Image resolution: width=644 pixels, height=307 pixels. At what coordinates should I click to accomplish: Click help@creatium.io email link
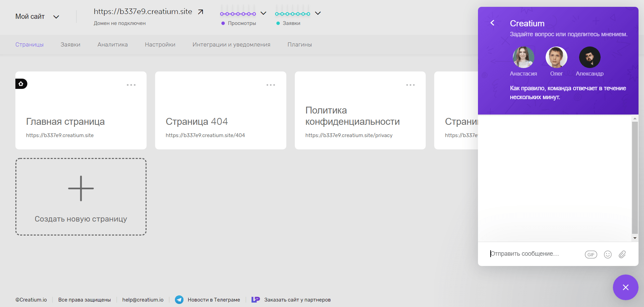pos(143,300)
